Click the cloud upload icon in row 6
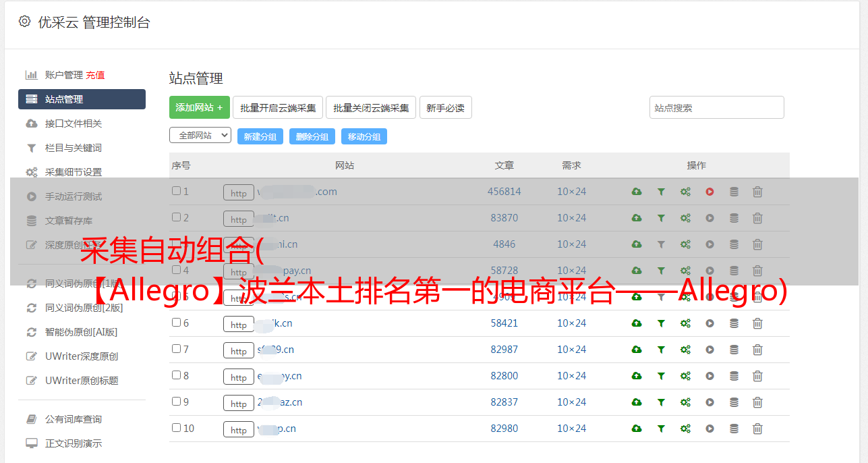This screenshot has height=463, width=868. pos(636,323)
